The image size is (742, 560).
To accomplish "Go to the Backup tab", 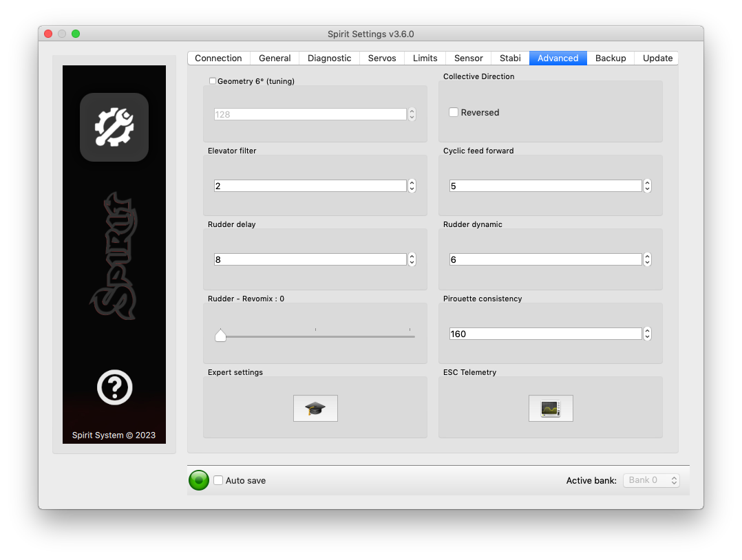I will [x=611, y=58].
